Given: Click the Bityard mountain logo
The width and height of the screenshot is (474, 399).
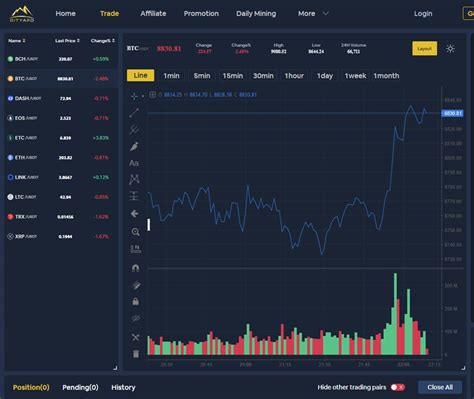Looking at the screenshot, I should (x=22, y=14).
